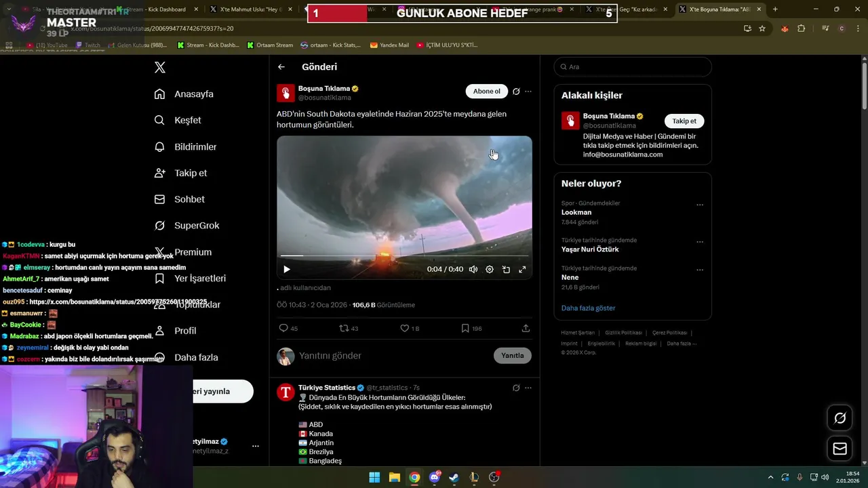Show hidden system tray icons
Viewport: 868px width, 488px height.
coord(770,477)
